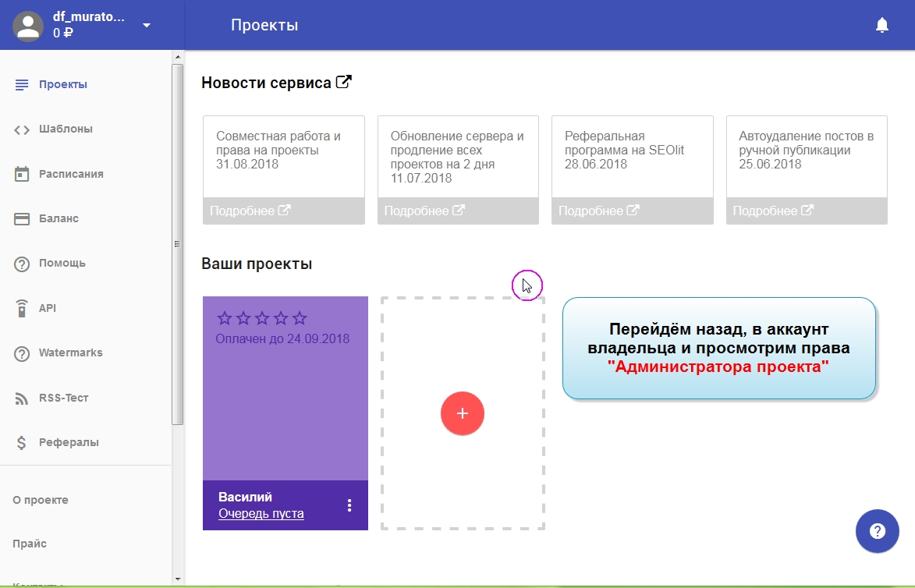915x588 pixels.
Task: Open Watermarks in the sidebar
Action: click(70, 353)
